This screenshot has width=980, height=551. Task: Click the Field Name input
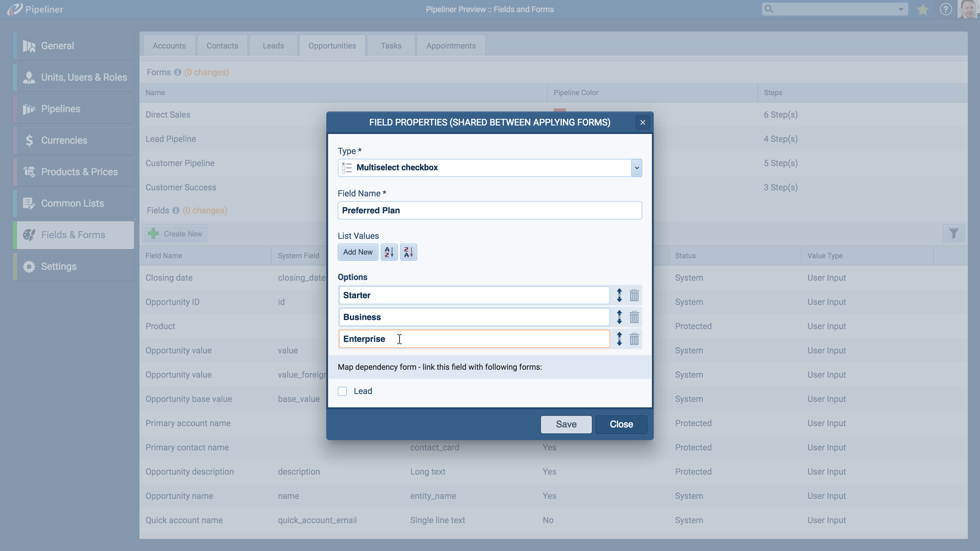489,210
